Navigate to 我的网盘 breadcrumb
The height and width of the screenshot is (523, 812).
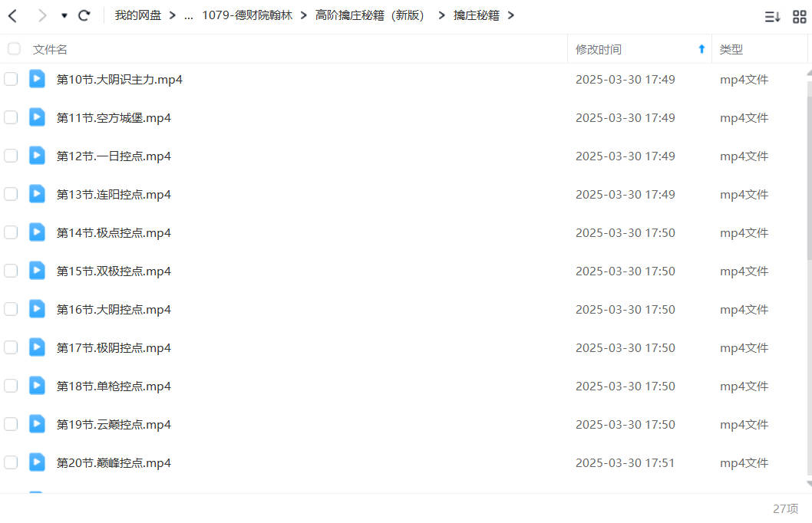pos(137,15)
